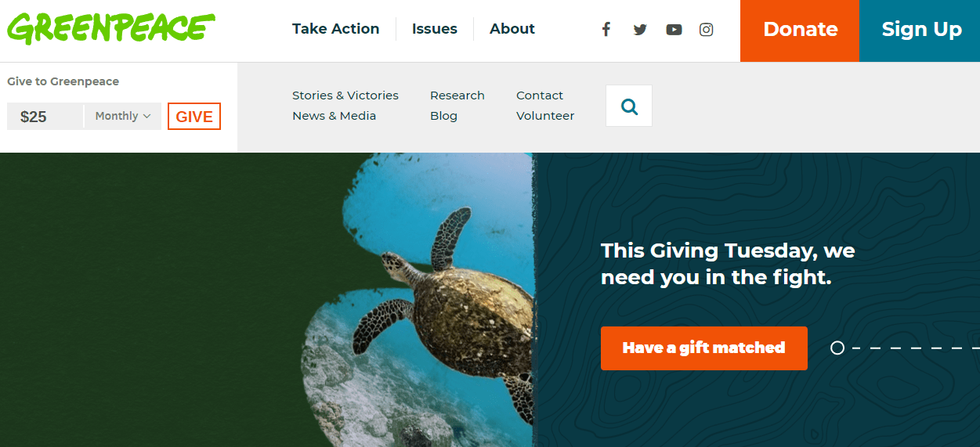Click the orange Donate button
The image size is (980, 447).
pos(800,31)
